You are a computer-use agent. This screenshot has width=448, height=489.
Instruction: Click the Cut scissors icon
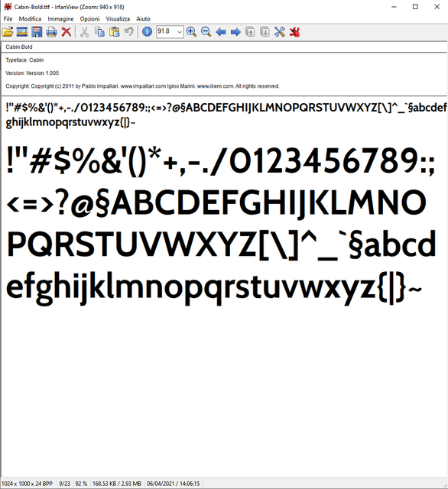point(84,32)
